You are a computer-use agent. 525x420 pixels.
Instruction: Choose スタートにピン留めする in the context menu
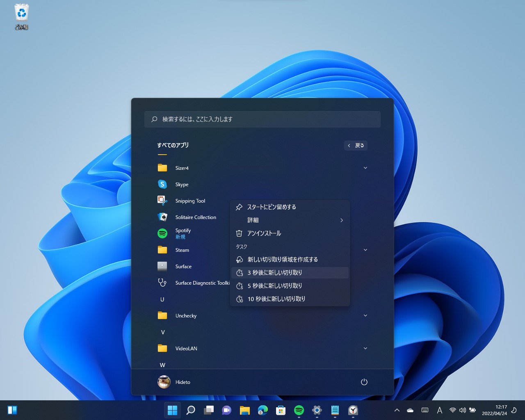[x=290, y=207]
